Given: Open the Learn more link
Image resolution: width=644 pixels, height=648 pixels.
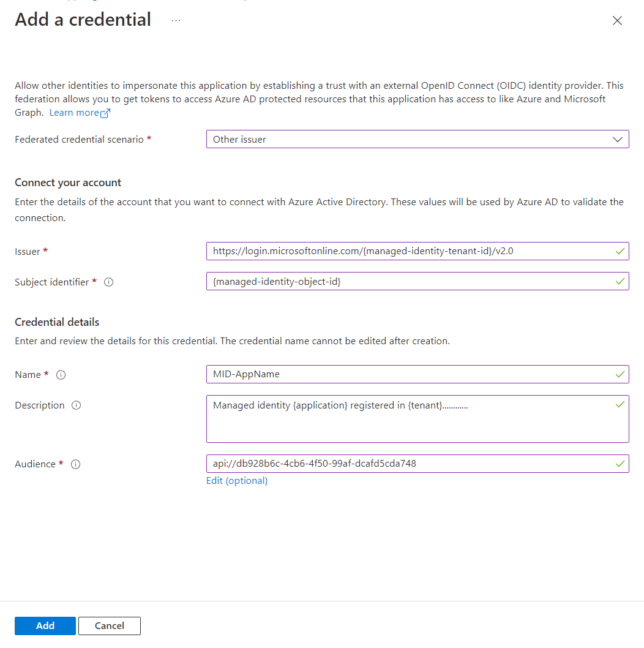Looking at the screenshot, I should (73, 112).
